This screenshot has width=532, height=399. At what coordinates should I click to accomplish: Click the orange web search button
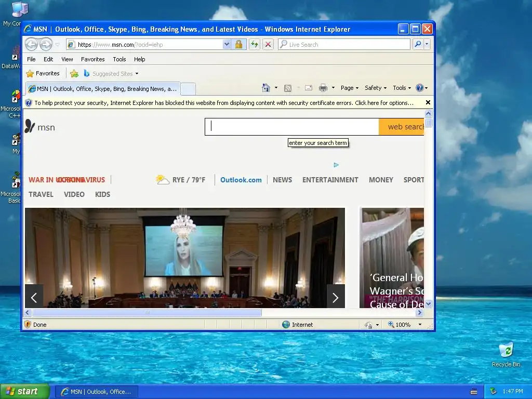pyautogui.click(x=402, y=127)
